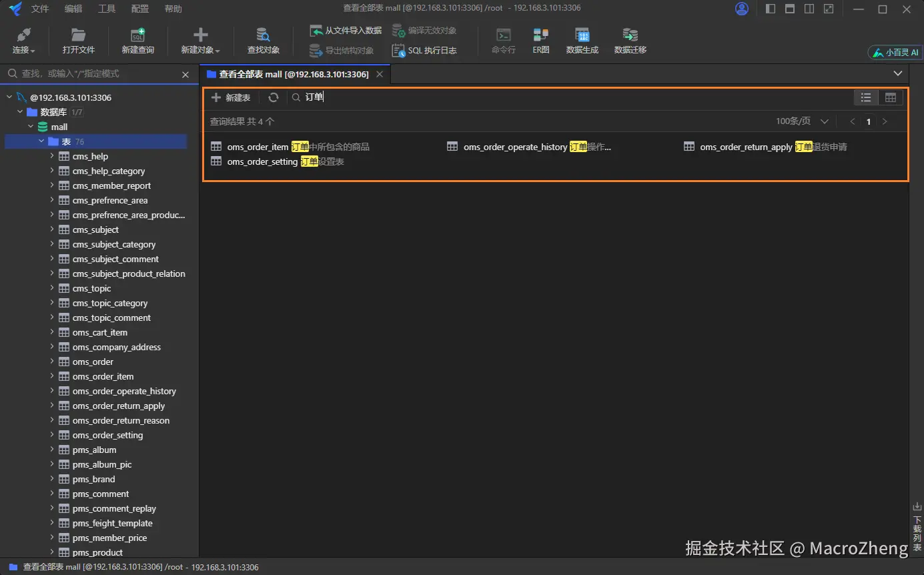The image size is (924, 575).
Task: Click in the sidebar search field
Action: (93, 74)
